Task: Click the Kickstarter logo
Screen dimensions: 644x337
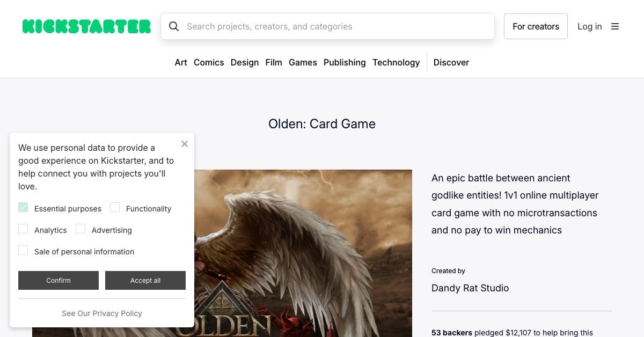Action: (x=86, y=26)
